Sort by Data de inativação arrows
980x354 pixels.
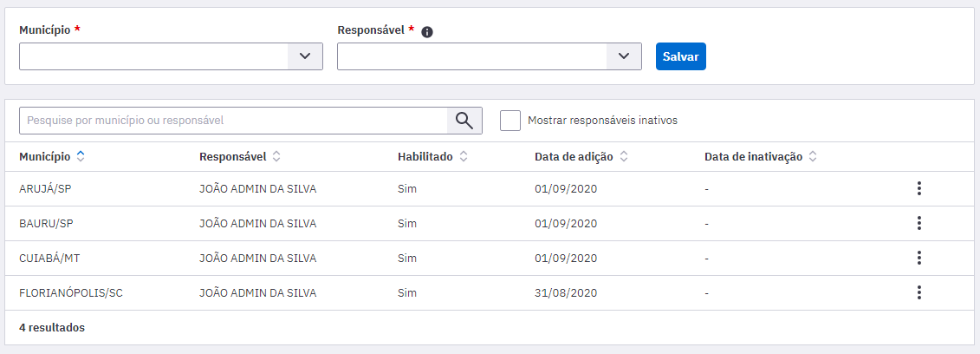pos(813,157)
